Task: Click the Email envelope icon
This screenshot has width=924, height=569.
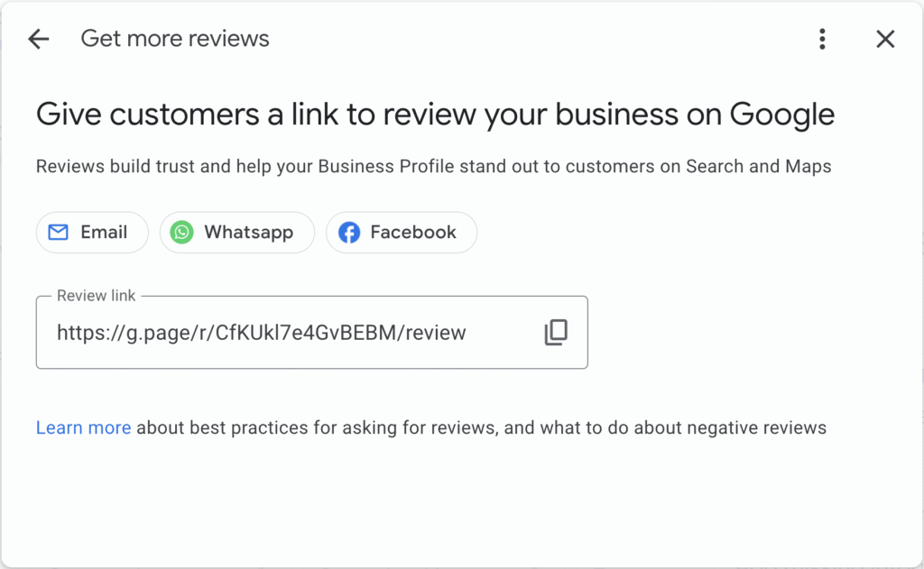Action: tap(57, 232)
